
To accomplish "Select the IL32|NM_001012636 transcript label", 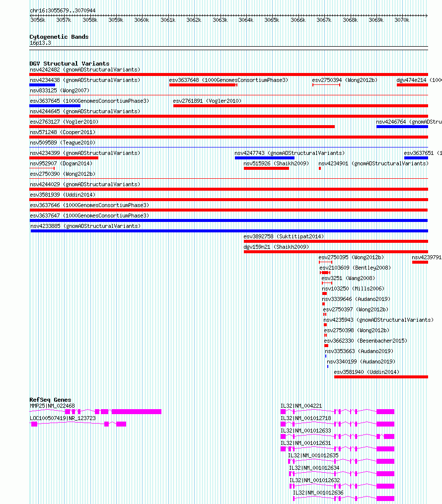I will point(318,493).
